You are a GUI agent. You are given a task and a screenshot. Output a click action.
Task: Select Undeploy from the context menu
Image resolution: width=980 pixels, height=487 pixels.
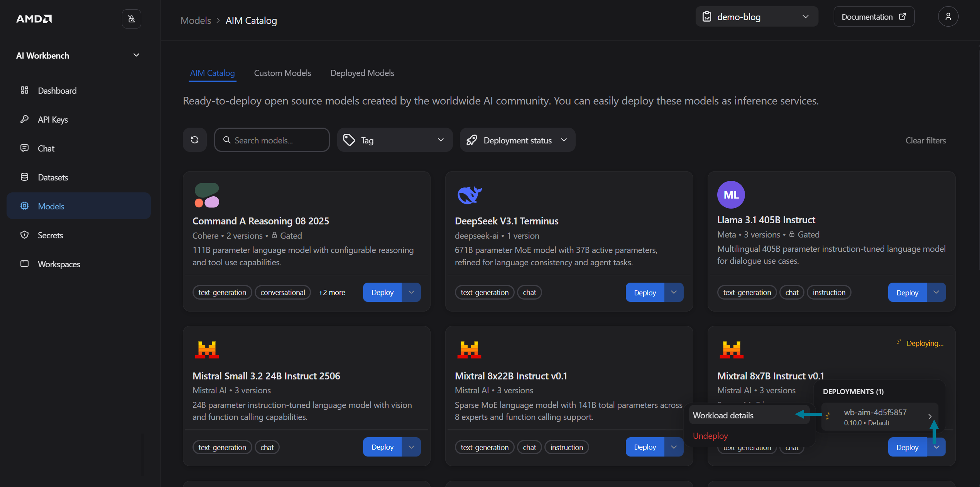710,436
